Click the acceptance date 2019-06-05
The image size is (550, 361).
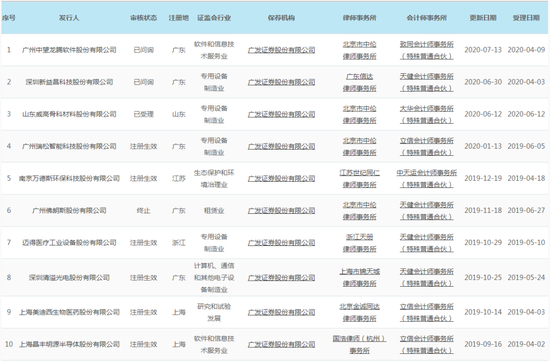pos(526,146)
